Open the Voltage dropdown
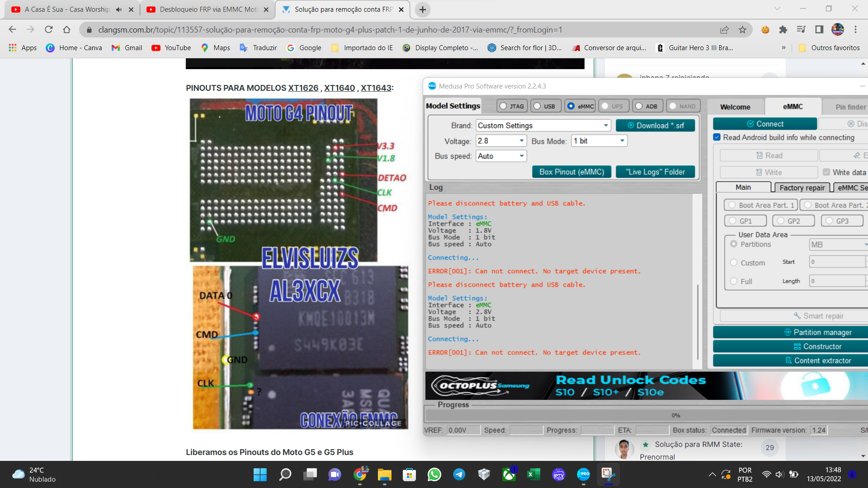The height and width of the screenshot is (488, 868). (501, 141)
